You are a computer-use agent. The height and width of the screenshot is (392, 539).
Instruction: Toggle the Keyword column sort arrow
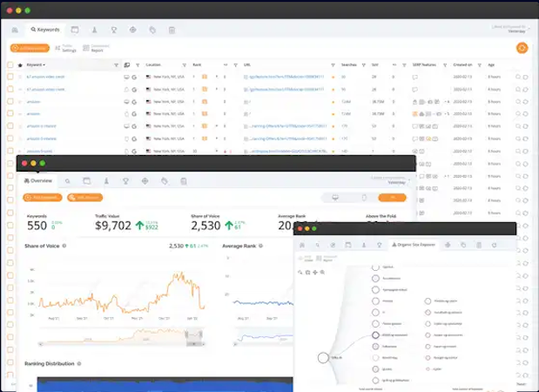(x=44, y=65)
